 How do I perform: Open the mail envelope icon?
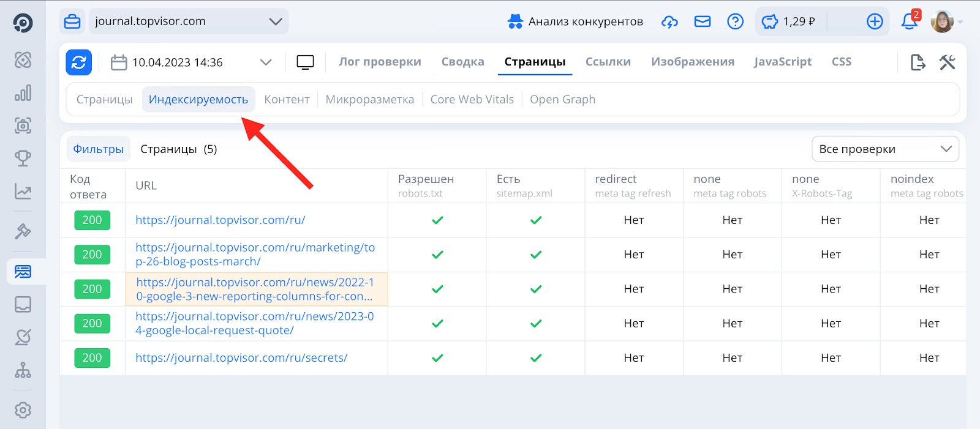point(702,21)
